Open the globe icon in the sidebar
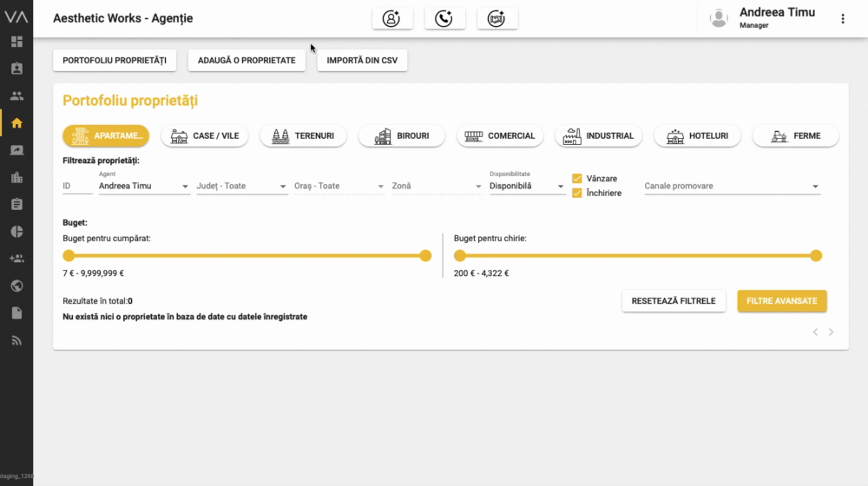Viewport: 868px width, 486px height. 16,286
